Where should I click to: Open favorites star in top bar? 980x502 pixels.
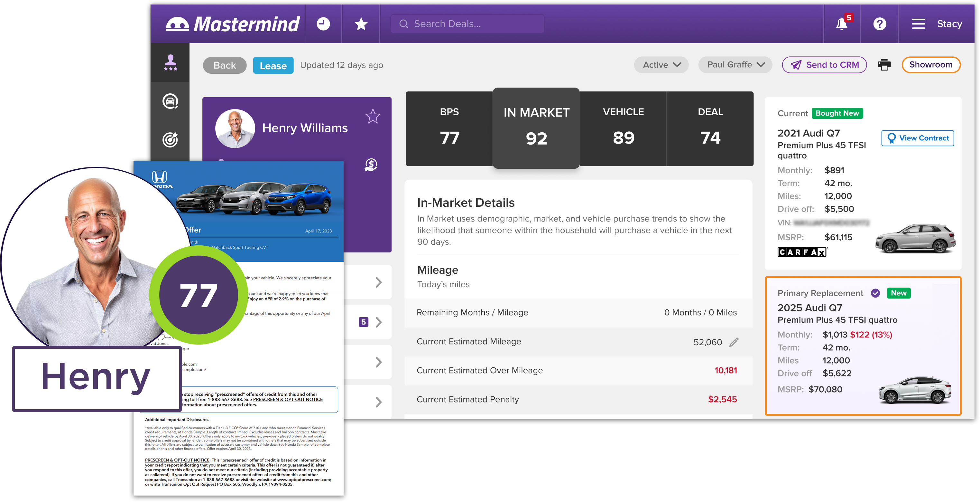click(361, 24)
